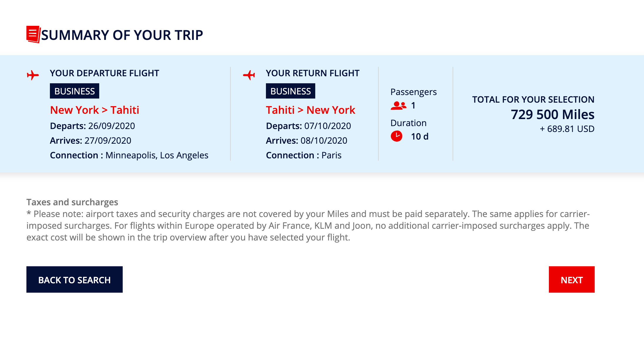This screenshot has width=644, height=339.
Task: Click the Paris connection text
Action: pos(331,155)
